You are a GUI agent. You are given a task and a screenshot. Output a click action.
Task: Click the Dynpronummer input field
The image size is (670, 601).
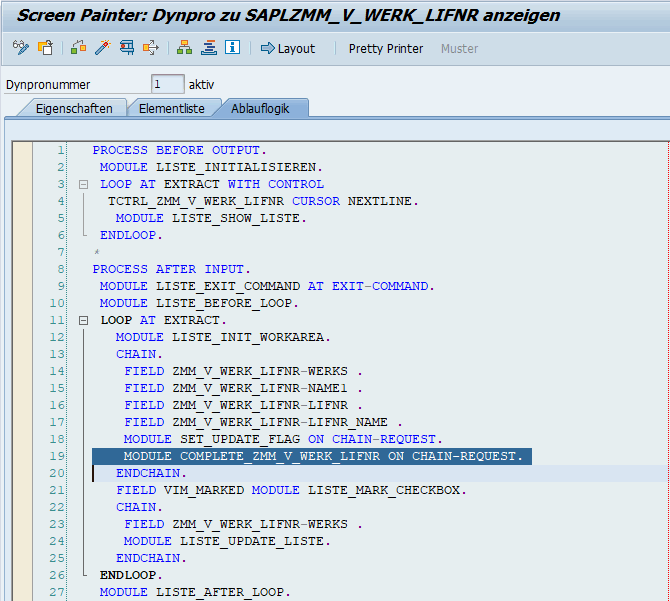tap(168, 84)
